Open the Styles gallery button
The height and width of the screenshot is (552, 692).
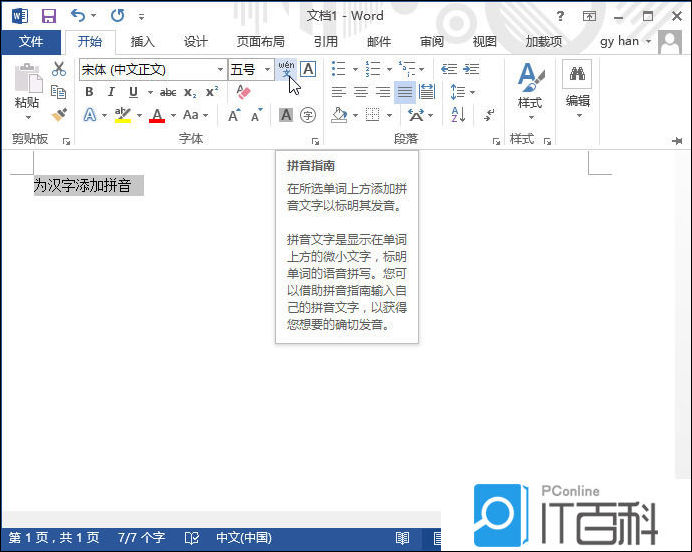coord(530,91)
